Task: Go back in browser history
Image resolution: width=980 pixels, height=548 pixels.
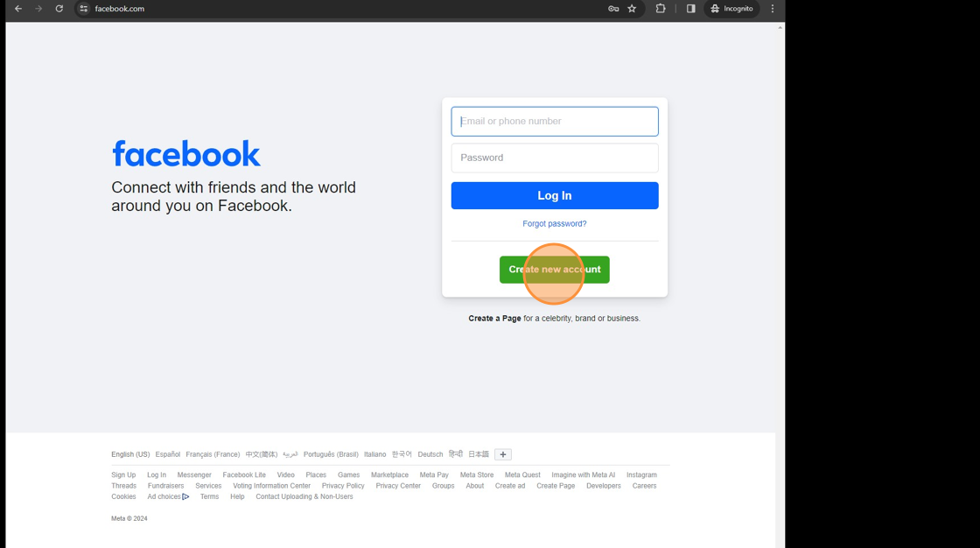Action: (18, 9)
